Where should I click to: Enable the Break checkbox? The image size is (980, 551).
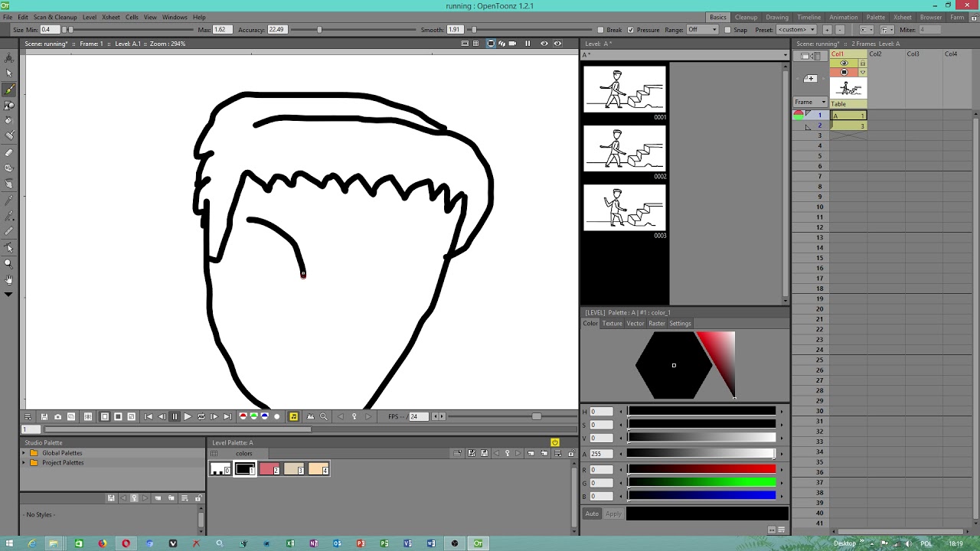[601, 30]
